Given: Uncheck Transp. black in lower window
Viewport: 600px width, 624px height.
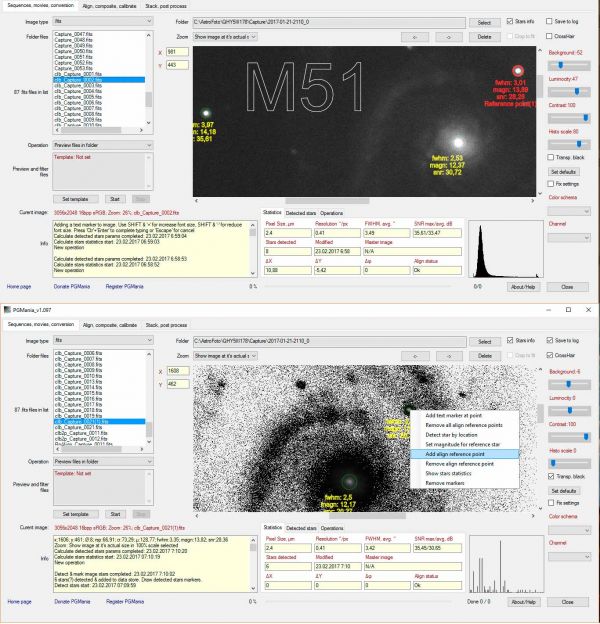Looking at the screenshot, I should pos(551,476).
